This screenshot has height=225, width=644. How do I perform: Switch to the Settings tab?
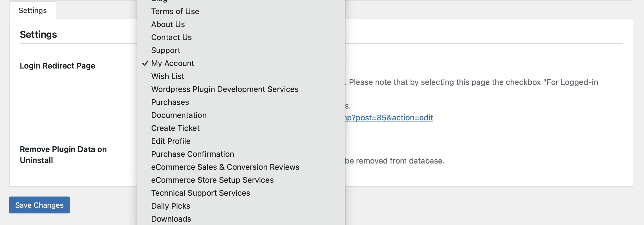[x=33, y=10]
